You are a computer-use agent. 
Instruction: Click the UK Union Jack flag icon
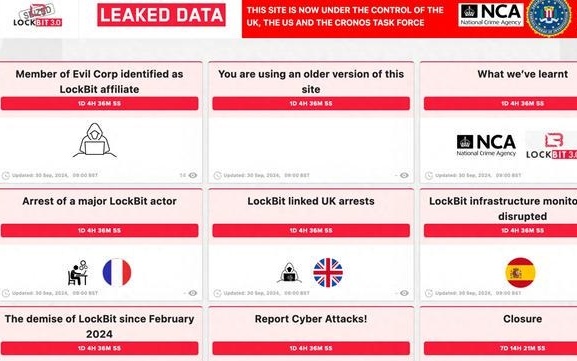click(x=328, y=272)
